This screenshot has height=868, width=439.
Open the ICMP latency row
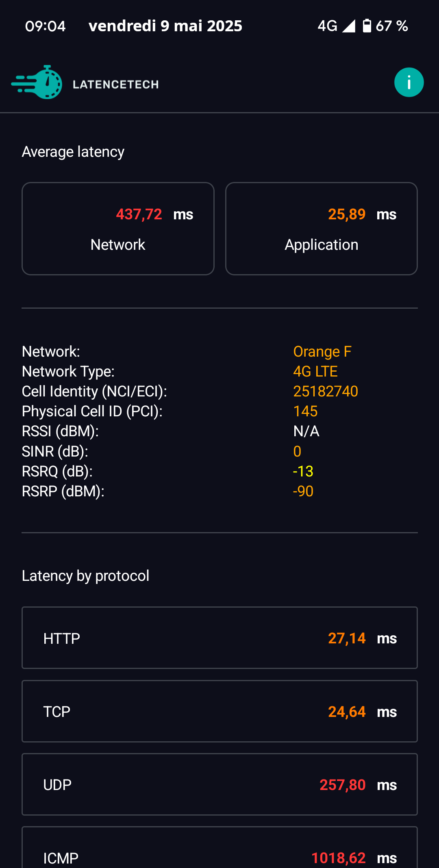(219, 849)
